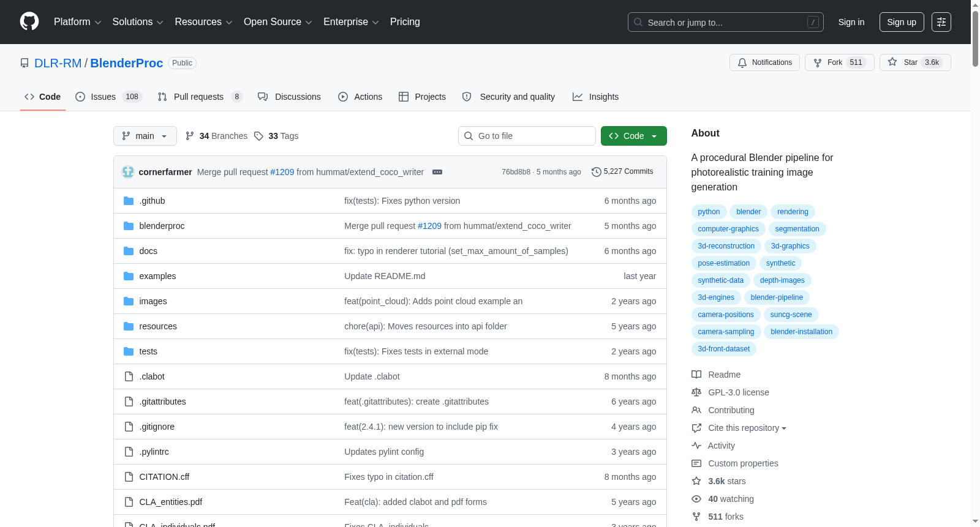
Task: Click the GPL-3.0 license scale icon
Action: pyautogui.click(x=696, y=392)
